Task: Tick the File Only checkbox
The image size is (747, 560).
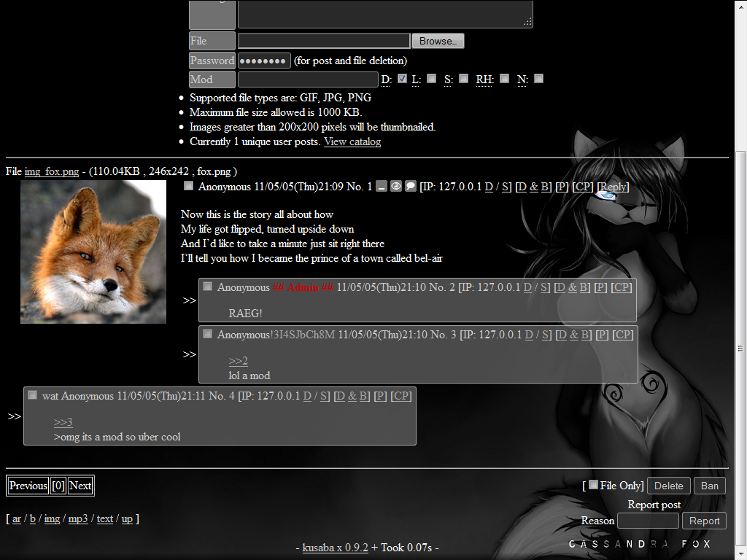Action: pos(593,485)
